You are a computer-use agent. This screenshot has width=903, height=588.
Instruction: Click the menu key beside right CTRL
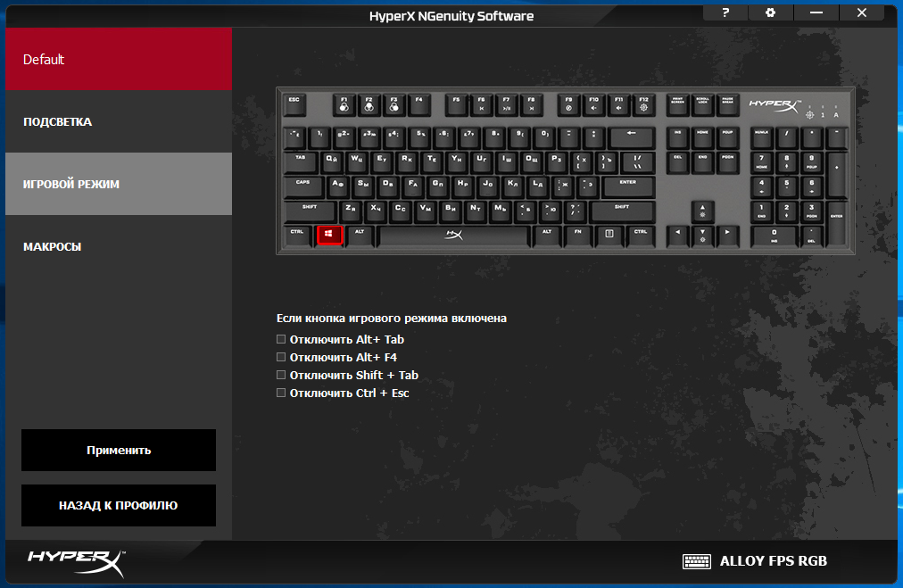point(609,236)
